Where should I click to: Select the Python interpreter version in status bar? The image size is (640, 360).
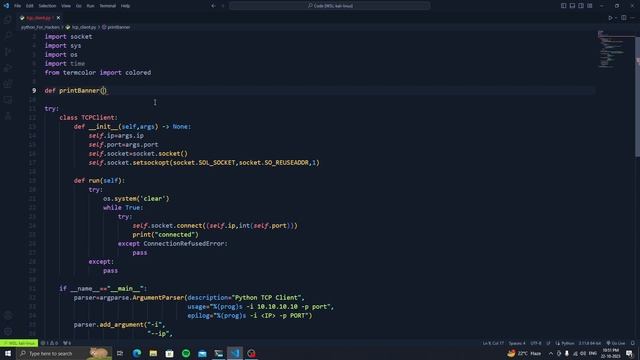590,343
